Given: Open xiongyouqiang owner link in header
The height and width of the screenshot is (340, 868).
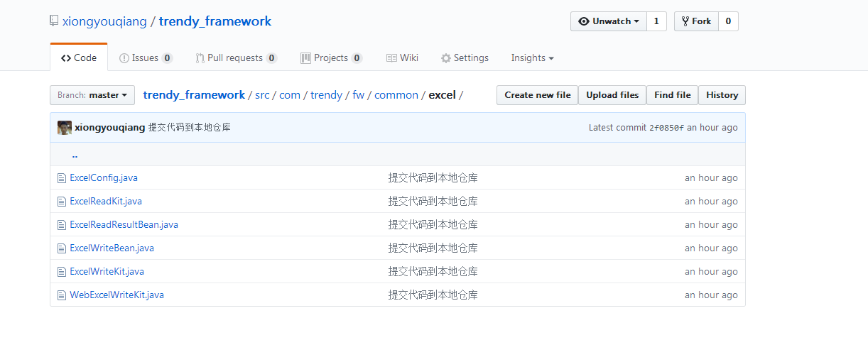Looking at the screenshot, I should (104, 21).
